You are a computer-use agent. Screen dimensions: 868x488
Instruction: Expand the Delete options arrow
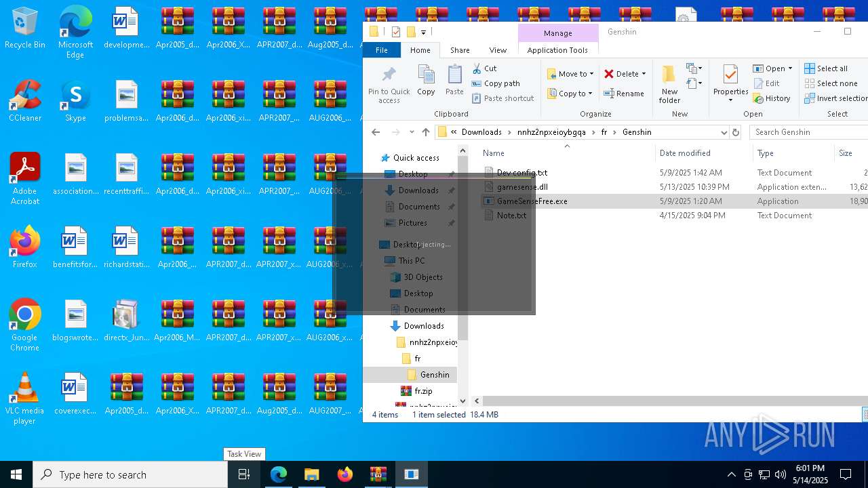644,74
